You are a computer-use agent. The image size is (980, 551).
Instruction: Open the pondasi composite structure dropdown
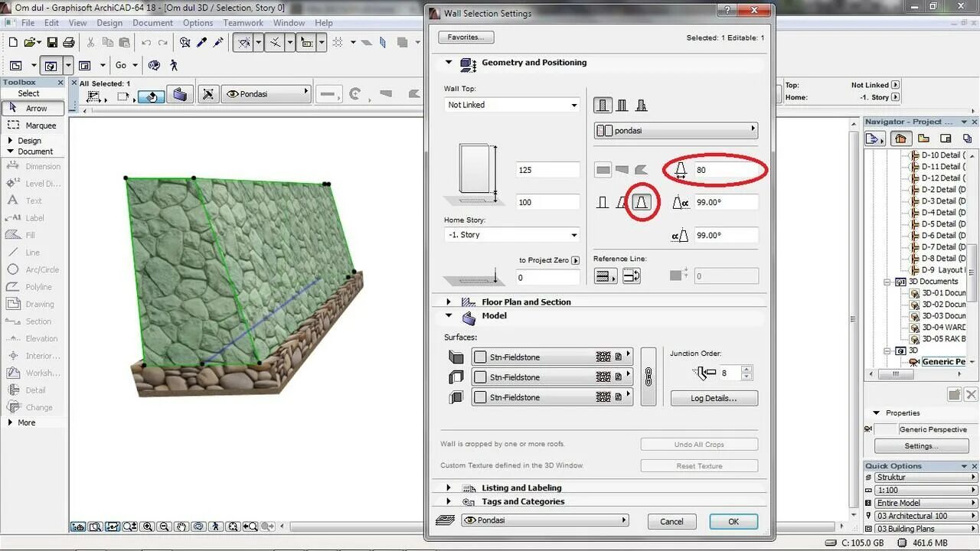[x=676, y=131]
